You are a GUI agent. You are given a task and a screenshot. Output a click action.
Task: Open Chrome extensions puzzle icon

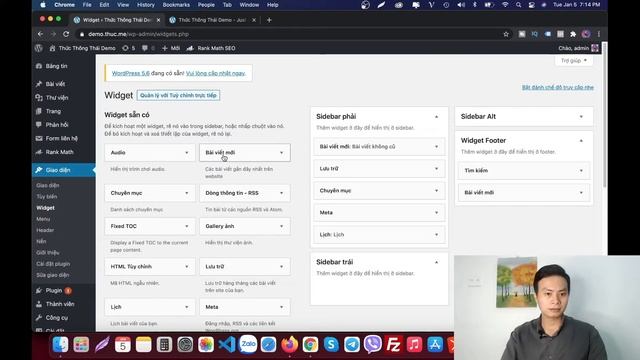[x=573, y=34]
